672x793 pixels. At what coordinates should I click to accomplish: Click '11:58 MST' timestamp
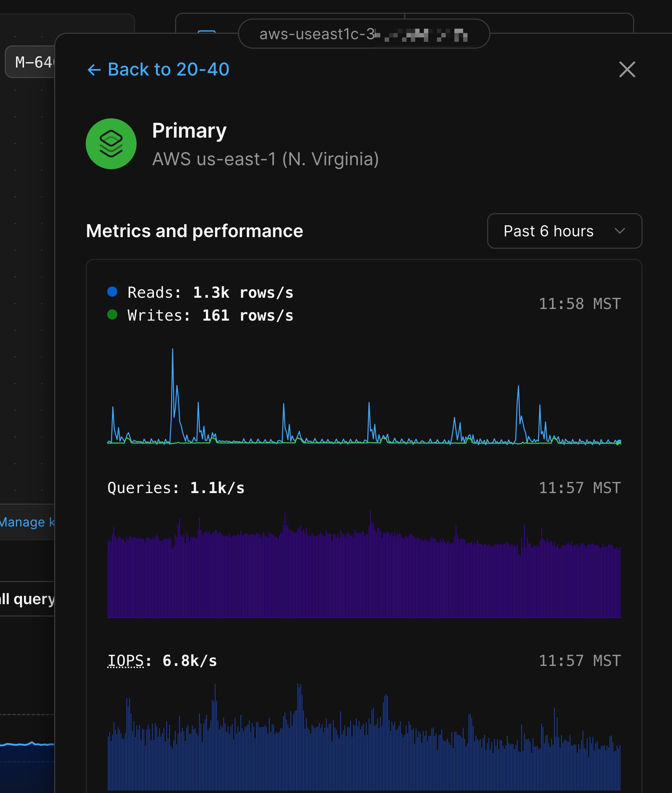(x=580, y=304)
